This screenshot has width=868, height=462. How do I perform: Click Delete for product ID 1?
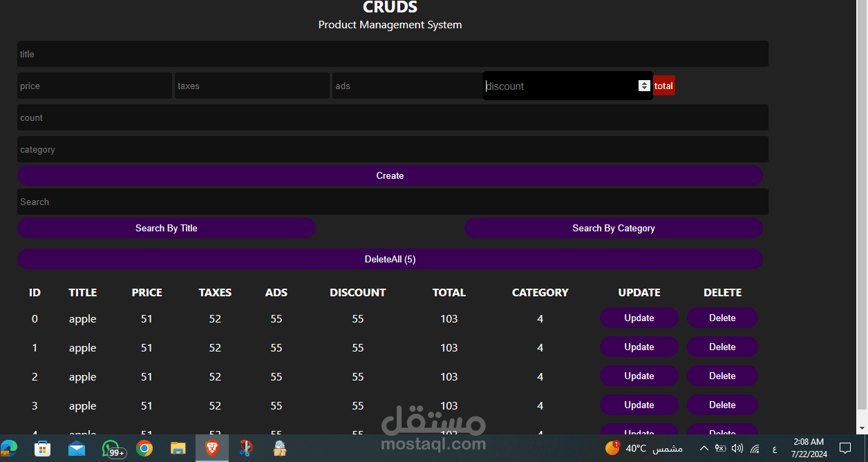point(722,347)
